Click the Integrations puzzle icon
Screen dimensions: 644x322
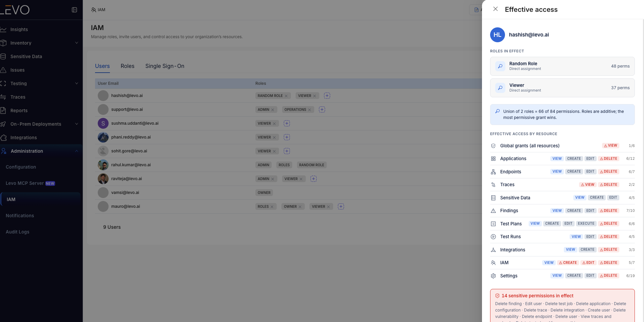point(3,138)
